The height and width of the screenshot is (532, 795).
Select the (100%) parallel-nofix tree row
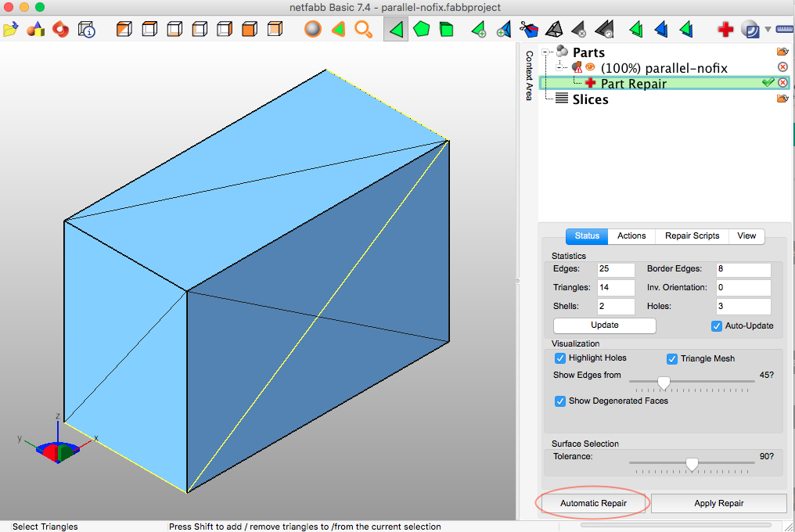point(664,67)
